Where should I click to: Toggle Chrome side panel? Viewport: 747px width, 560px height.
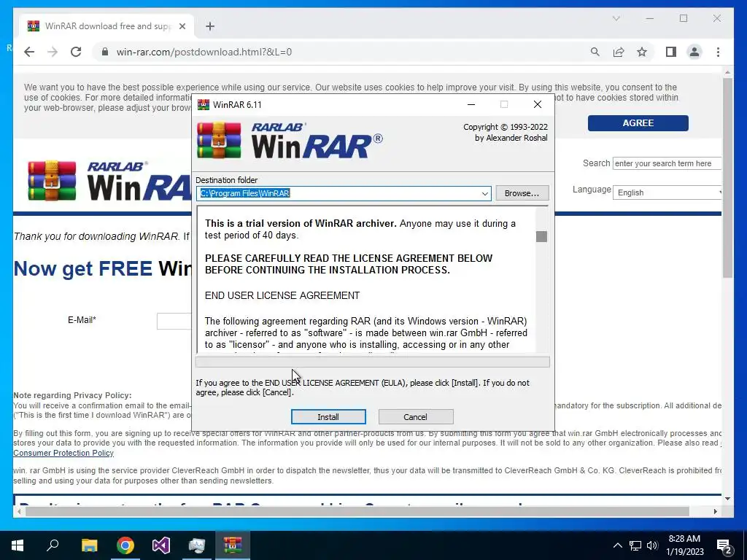[x=671, y=52]
